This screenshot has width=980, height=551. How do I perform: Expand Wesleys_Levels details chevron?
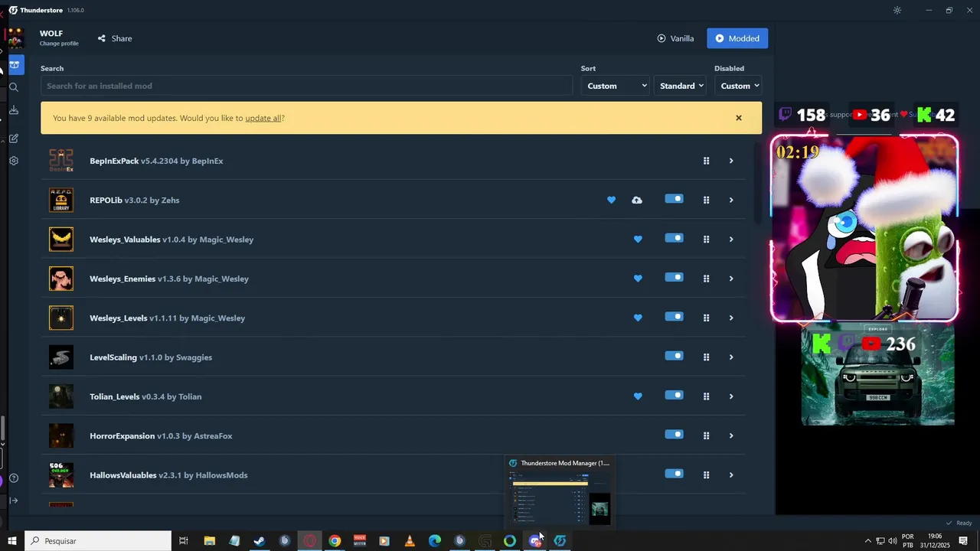tap(731, 318)
